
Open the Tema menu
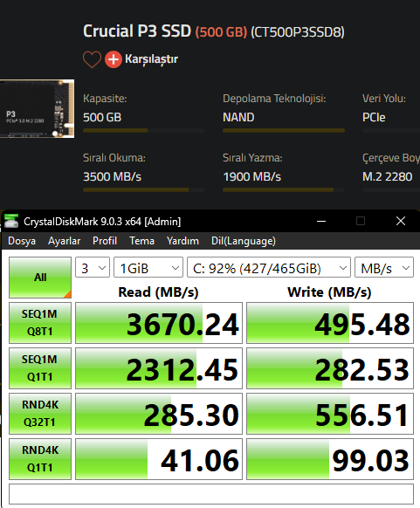[x=142, y=241]
